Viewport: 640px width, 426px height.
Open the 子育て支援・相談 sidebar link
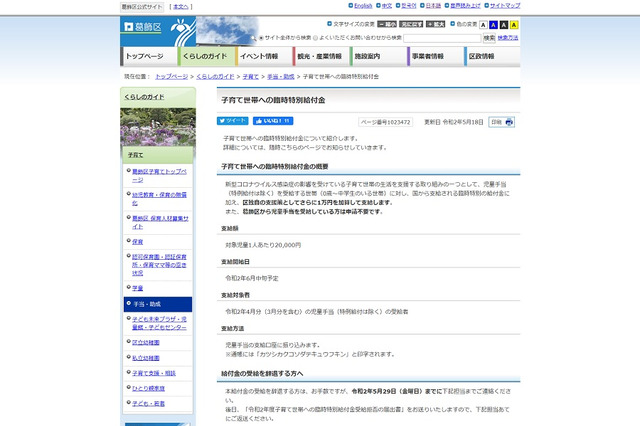[154, 373]
